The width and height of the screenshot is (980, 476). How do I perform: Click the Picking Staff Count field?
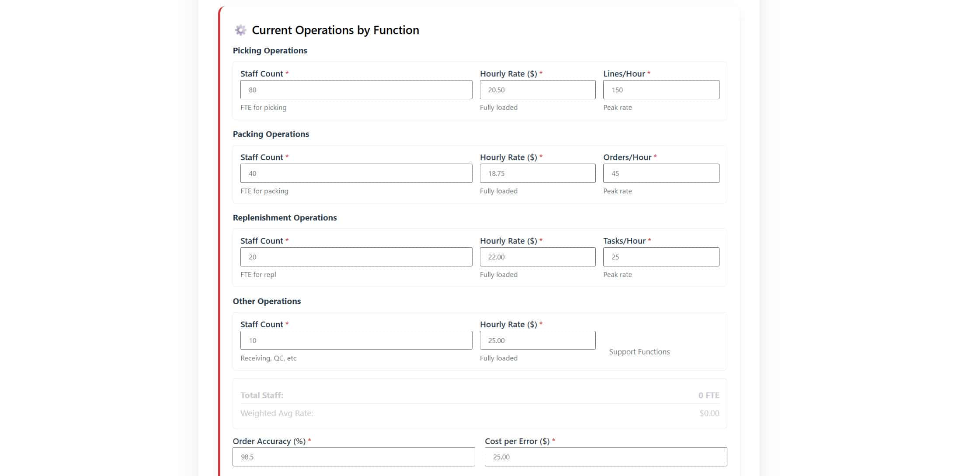point(356,90)
